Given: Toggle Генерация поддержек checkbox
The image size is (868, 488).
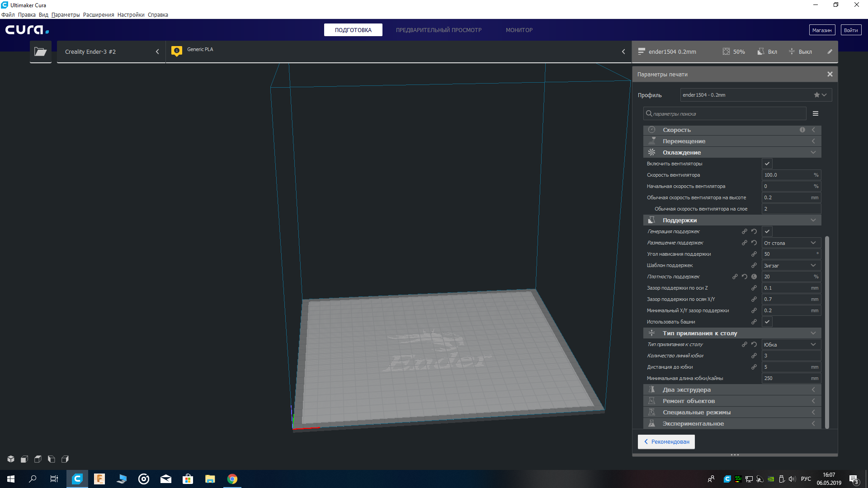Looking at the screenshot, I should click(767, 231).
